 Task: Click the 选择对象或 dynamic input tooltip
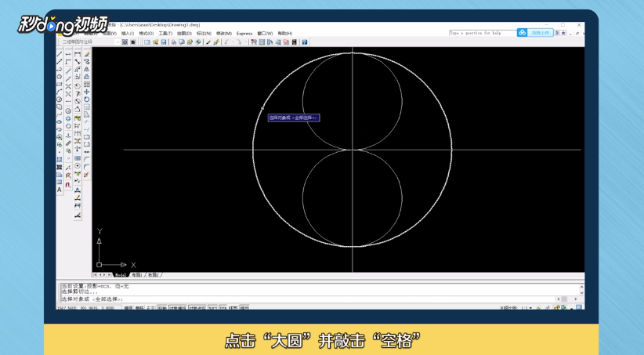294,118
